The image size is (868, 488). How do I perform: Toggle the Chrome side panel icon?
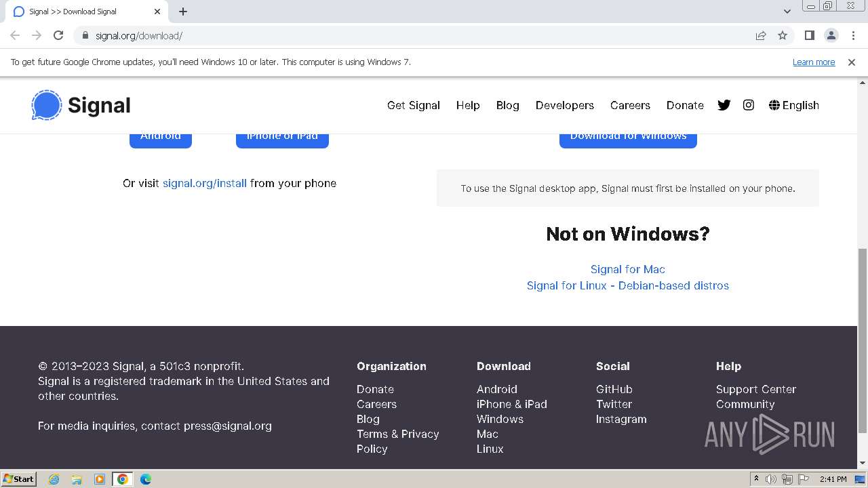pos(810,35)
